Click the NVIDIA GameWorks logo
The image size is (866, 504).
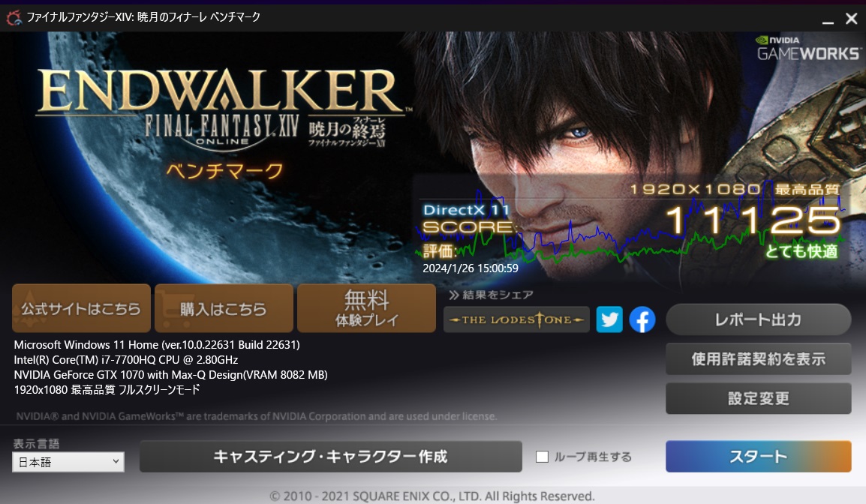[807, 46]
